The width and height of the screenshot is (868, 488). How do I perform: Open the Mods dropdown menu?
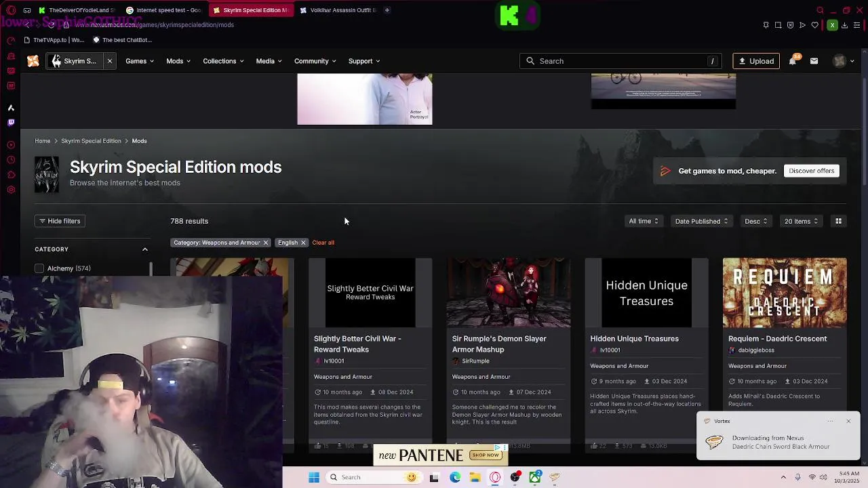(x=178, y=61)
